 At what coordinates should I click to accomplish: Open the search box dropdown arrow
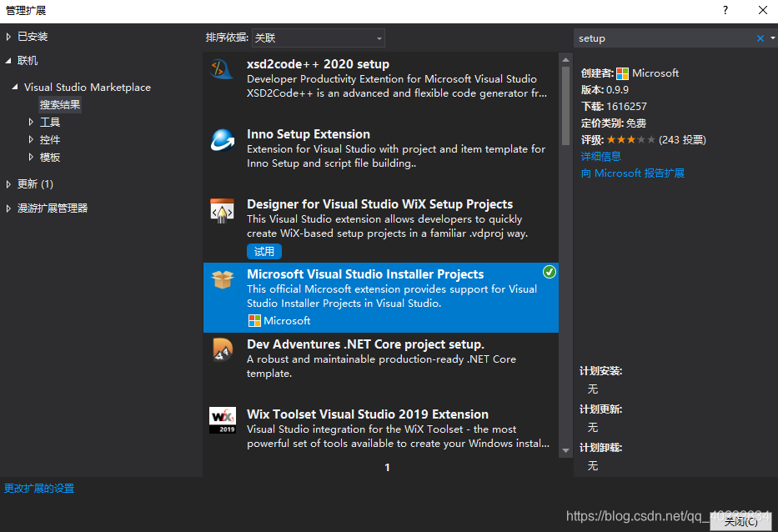[772, 38]
